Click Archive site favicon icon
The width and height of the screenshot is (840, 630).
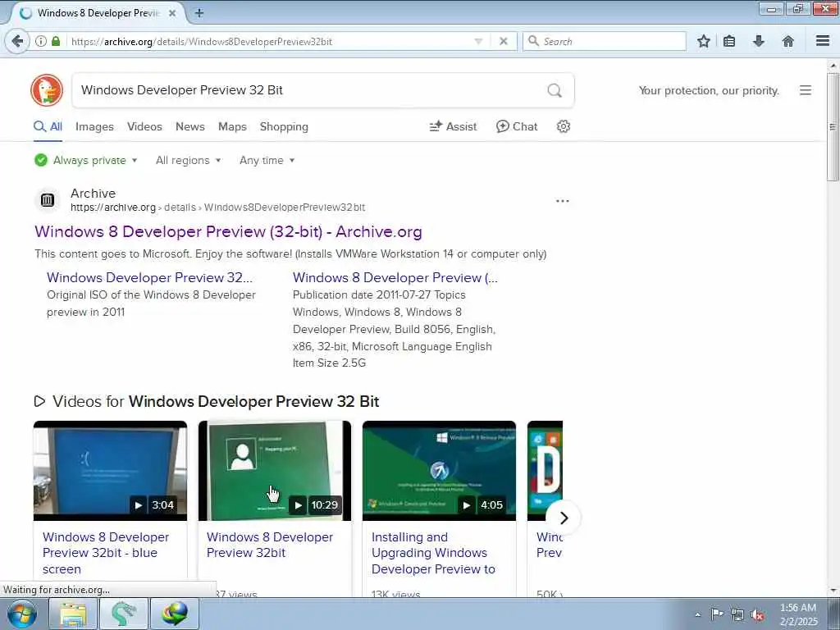click(47, 200)
